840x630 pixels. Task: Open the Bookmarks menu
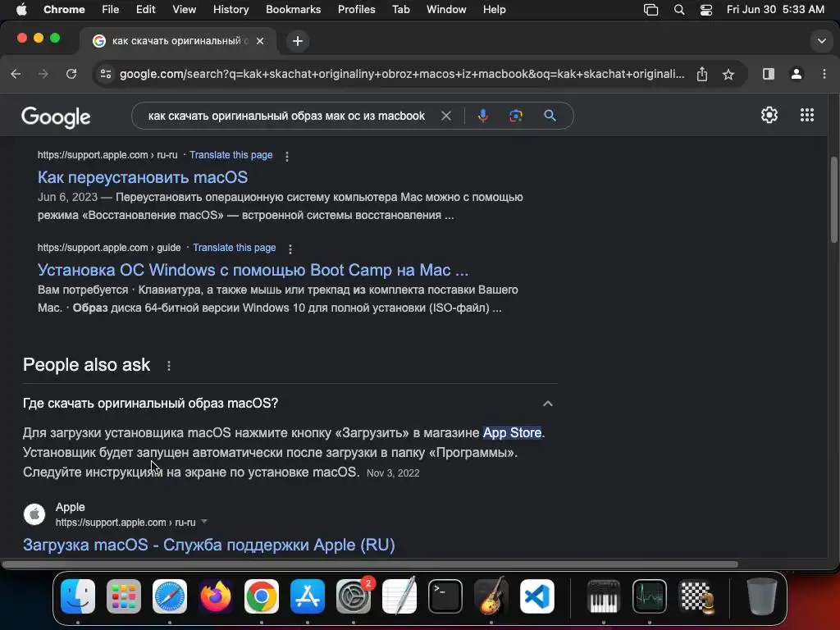[x=293, y=10]
